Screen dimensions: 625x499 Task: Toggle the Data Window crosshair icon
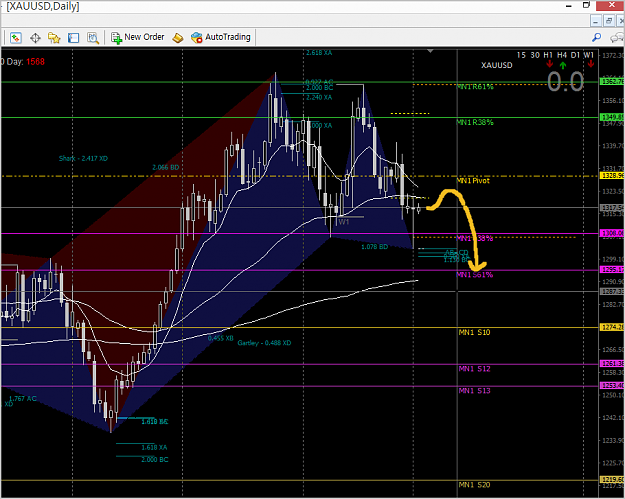(x=35, y=38)
